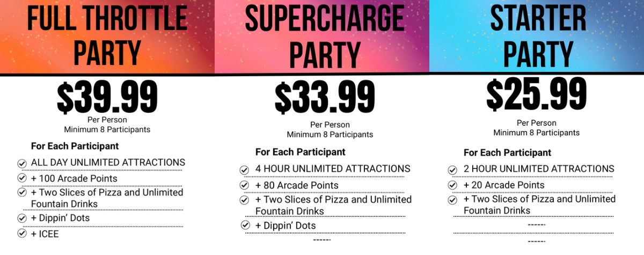Toggle the pizza and drinks check in Starter Party
This screenshot has width=644, height=255.
(452, 200)
